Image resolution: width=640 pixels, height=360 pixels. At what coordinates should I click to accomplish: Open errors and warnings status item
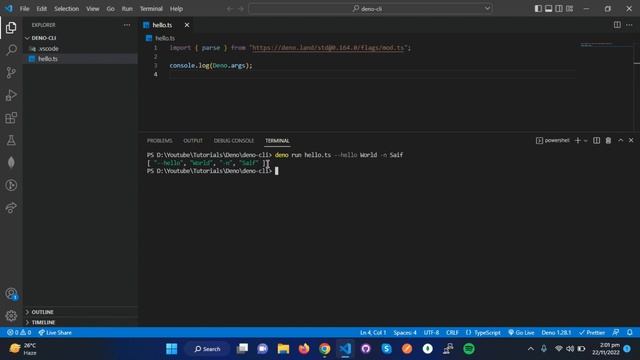[x=19, y=333]
